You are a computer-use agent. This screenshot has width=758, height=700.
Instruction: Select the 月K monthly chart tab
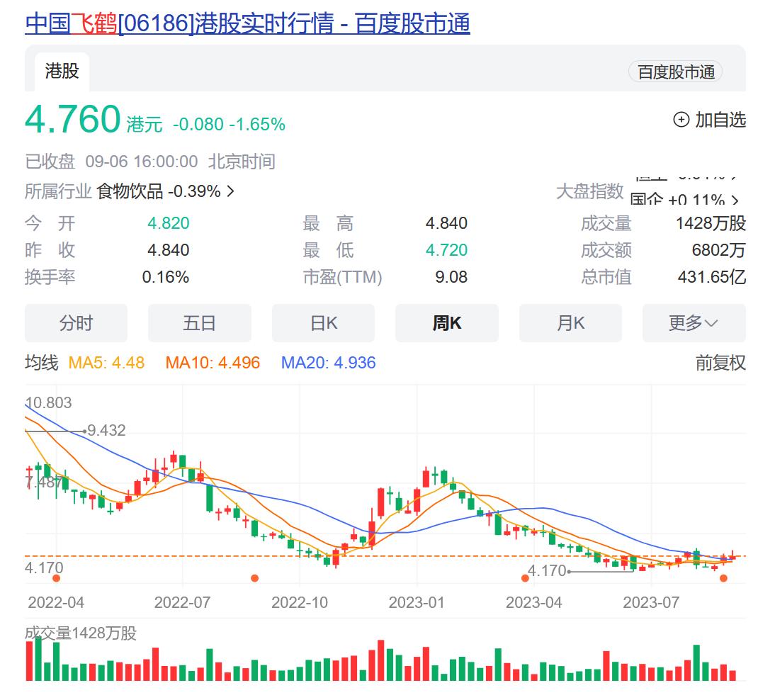point(570,323)
